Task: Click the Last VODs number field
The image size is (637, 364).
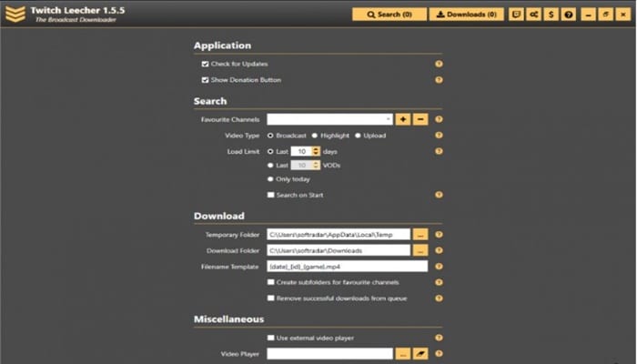Action: pos(301,165)
